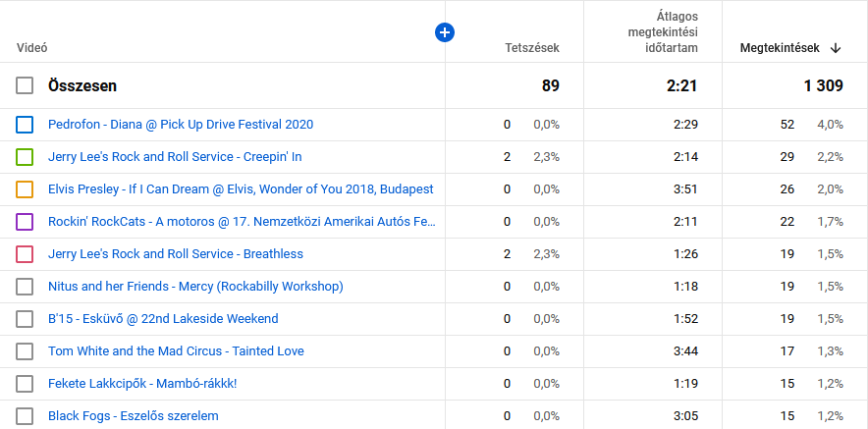Click the Videó column header
Screen dimensions: 868x429
pos(32,47)
